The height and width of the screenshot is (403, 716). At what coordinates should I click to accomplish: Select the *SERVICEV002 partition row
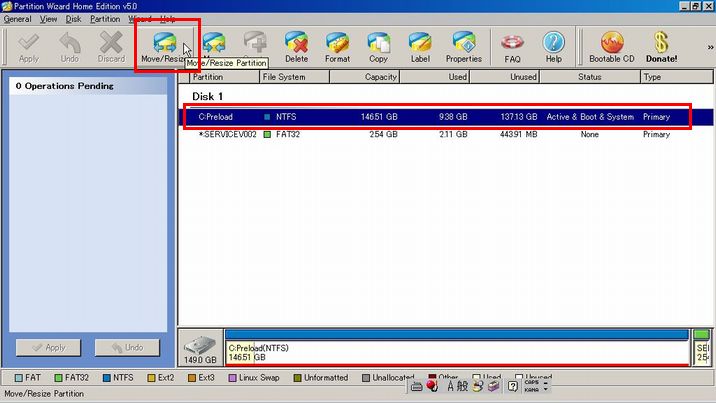[446, 135]
